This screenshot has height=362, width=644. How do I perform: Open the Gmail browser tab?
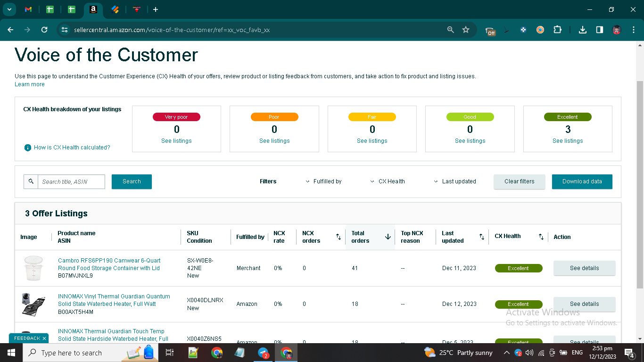tap(28, 9)
